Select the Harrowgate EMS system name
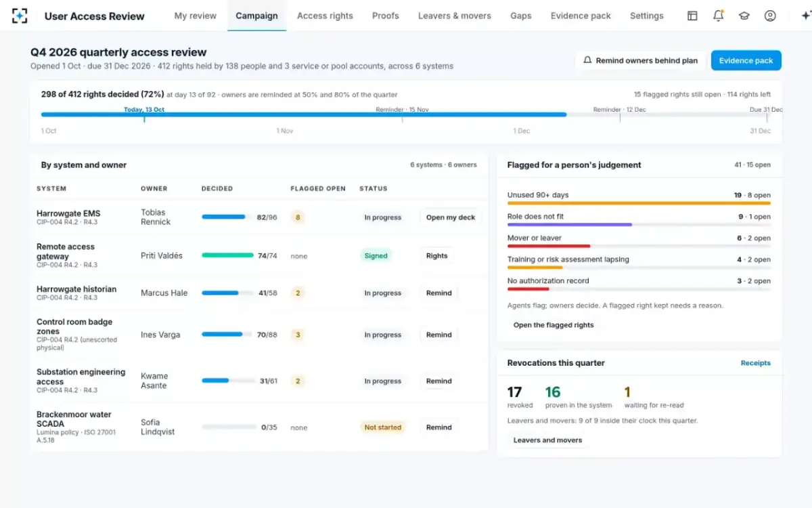Image resolution: width=812 pixels, height=508 pixels. point(68,213)
